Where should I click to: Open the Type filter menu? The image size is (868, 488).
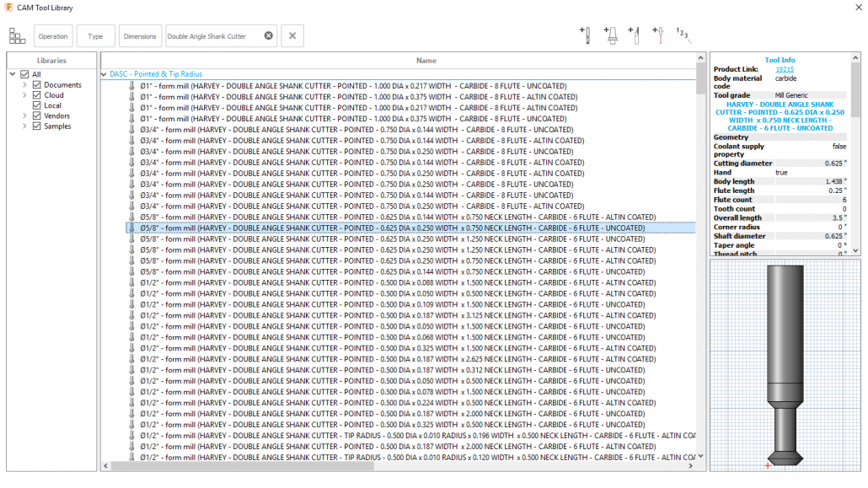pos(95,35)
